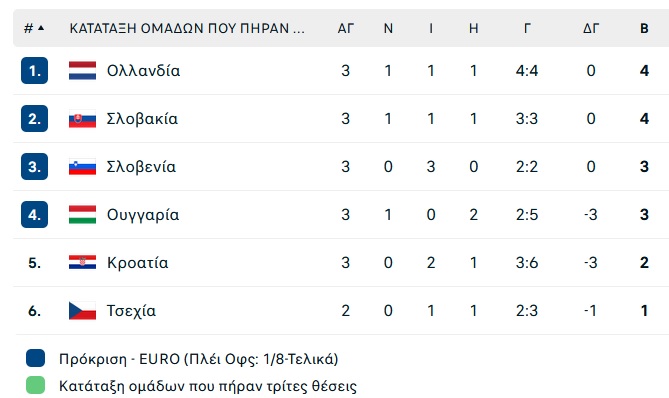Click the Hungary flag icon
This screenshot has height=398, width=669.
(82, 215)
